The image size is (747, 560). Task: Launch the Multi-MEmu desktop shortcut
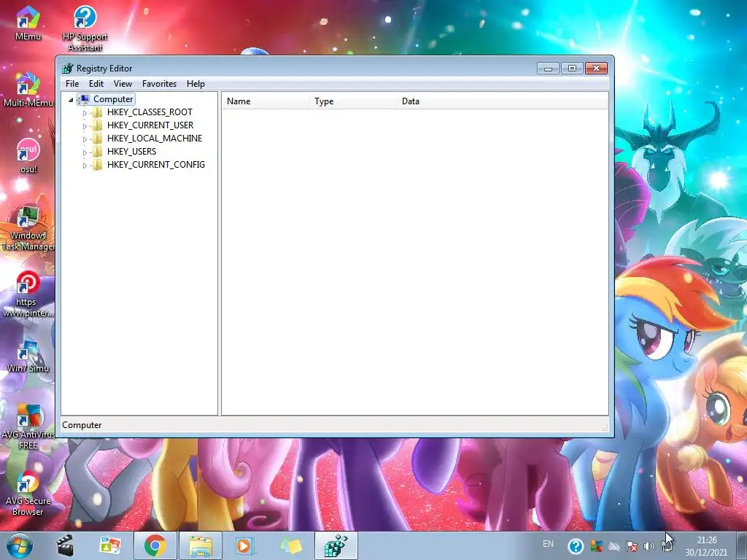click(x=28, y=89)
